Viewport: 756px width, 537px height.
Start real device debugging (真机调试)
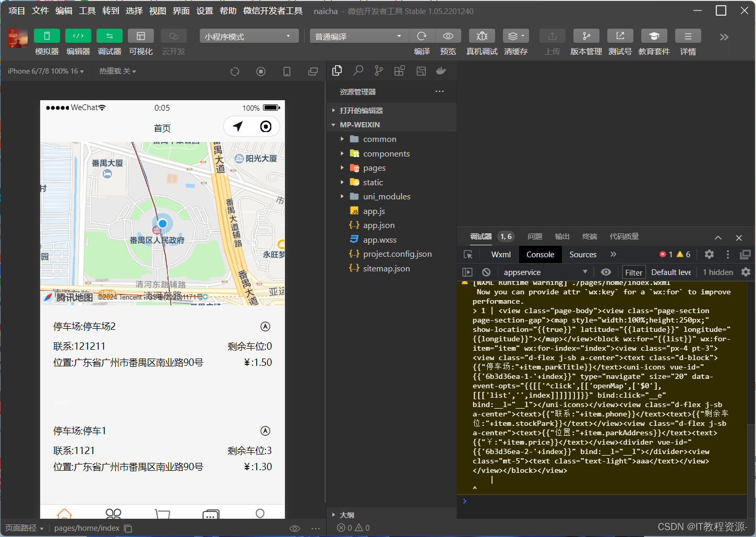click(x=482, y=36)
